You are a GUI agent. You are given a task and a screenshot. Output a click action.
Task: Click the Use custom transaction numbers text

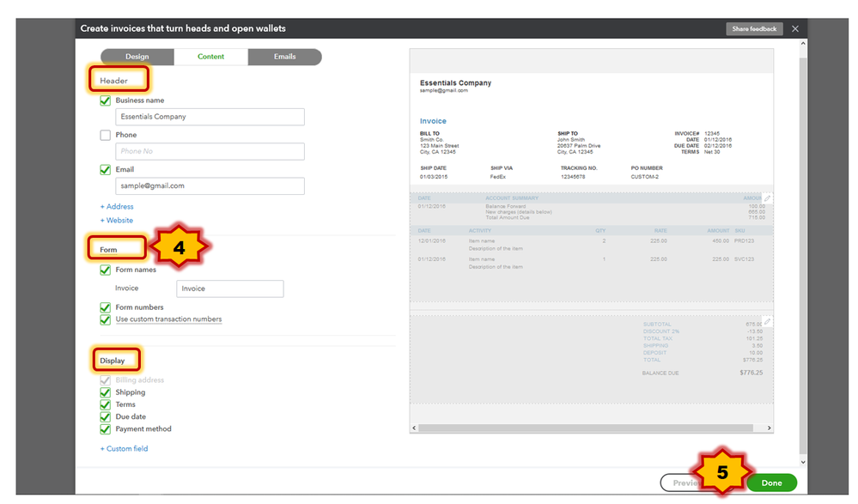(x=168, y=319)
